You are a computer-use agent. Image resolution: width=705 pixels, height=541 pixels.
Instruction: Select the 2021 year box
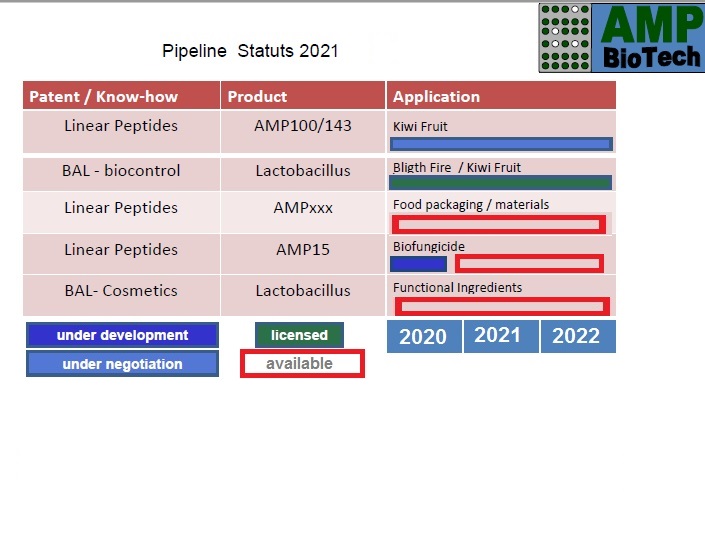point(501,336)
